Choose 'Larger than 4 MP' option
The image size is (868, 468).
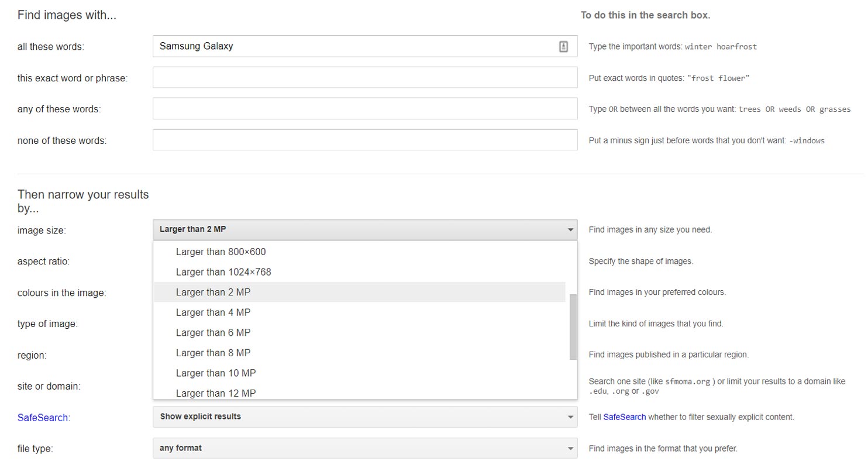(359, 312)
